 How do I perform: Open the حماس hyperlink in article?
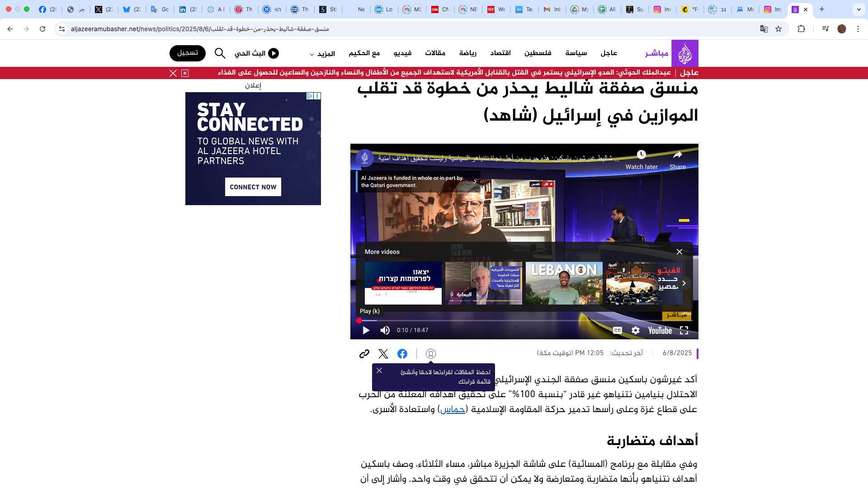[453, 409]
